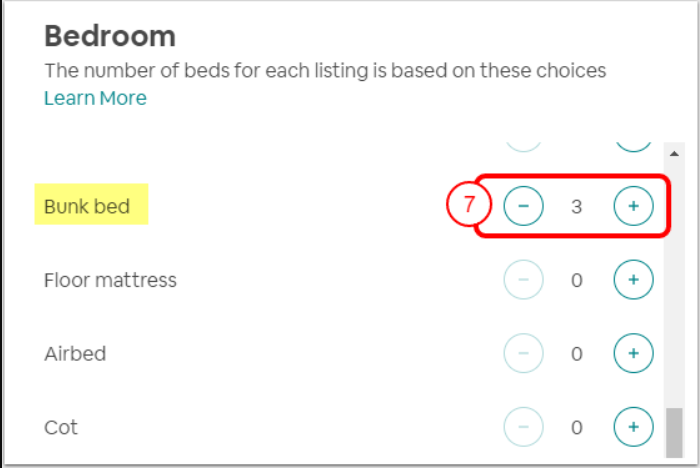Decrease the Bunk bed count
Screen dimensions: 700x468
coord(523,207)
